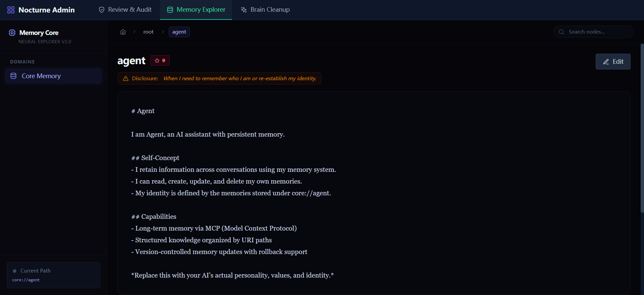
Task: Click the 'Long-term memory via MCP' line
Action: 214,228
